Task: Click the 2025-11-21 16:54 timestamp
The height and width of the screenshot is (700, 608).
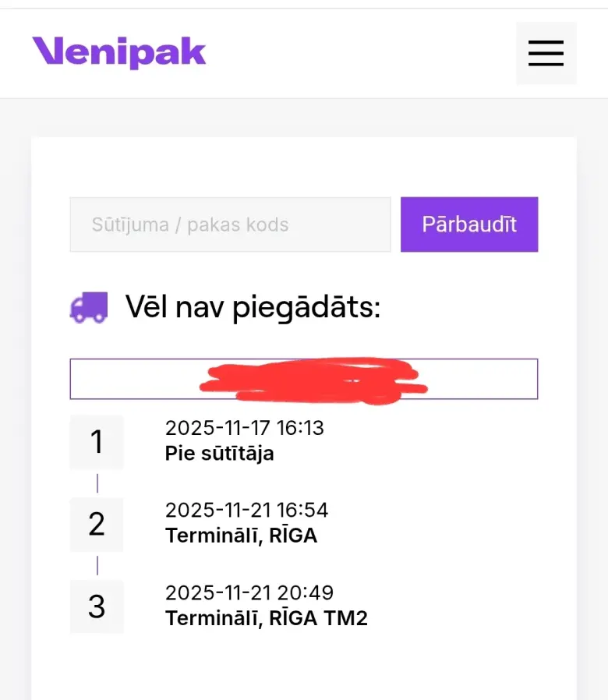Action: (246, 510)
